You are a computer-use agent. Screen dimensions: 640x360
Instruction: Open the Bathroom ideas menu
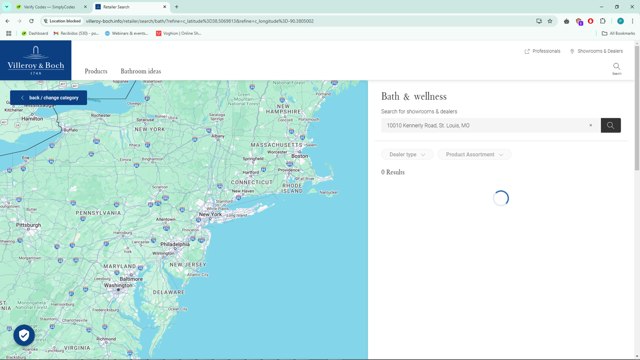click(x=140, y=71)
